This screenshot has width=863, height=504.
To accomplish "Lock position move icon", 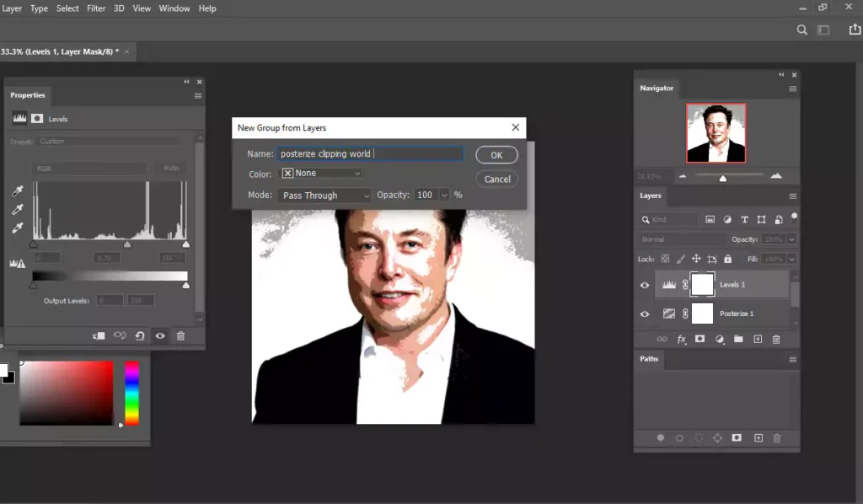I will (x=696, y=259).
